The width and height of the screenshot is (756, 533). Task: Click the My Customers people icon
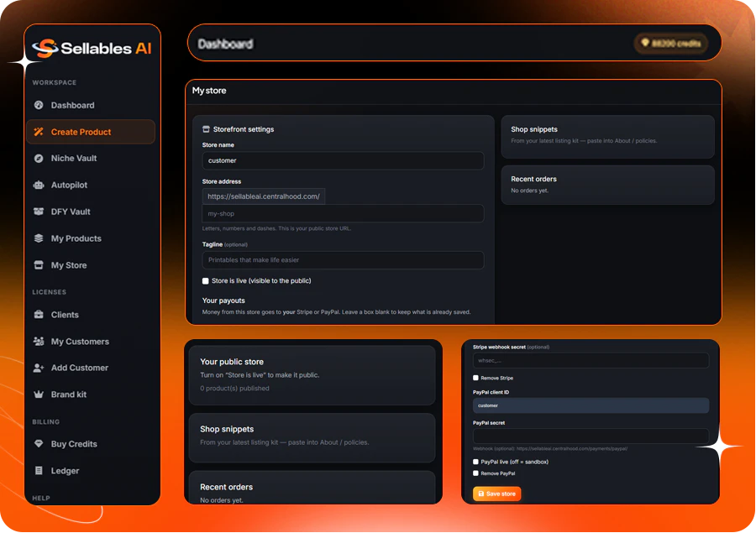39,341
